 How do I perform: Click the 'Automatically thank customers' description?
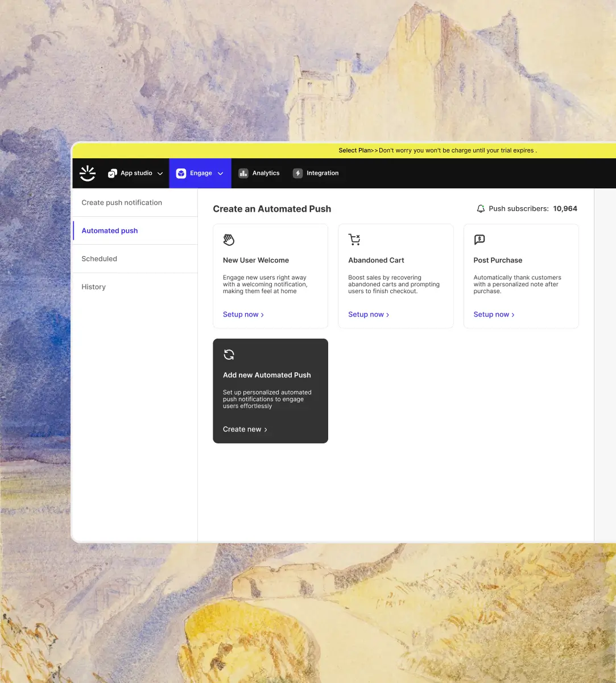(x=518, y=285)
